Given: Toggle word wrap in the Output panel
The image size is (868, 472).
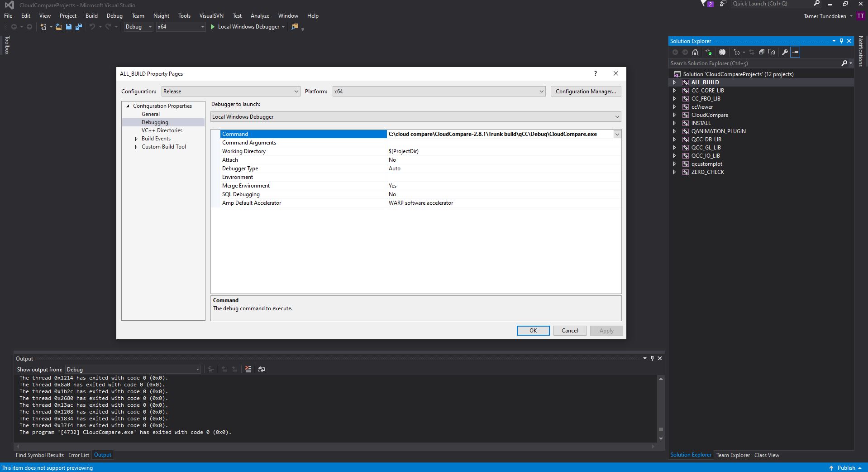Looking at the screenshot, I should click(261, 369).
